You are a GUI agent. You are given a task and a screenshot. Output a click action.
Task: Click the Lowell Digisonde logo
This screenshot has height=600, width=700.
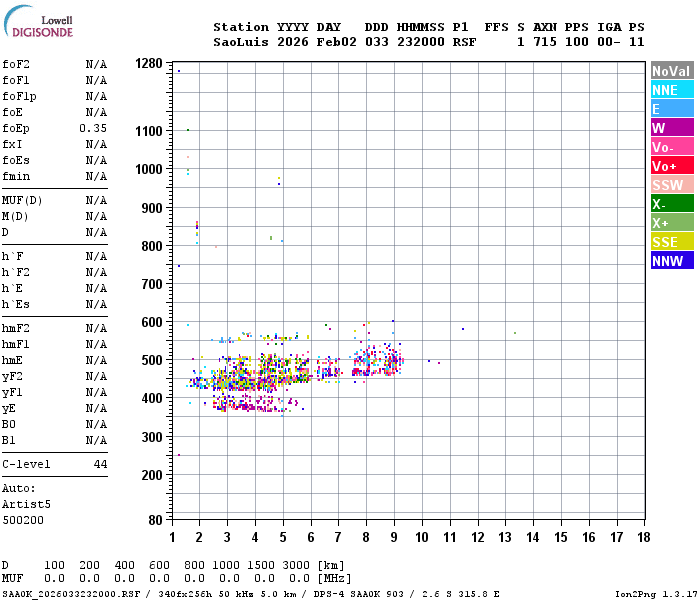point(38,21)
